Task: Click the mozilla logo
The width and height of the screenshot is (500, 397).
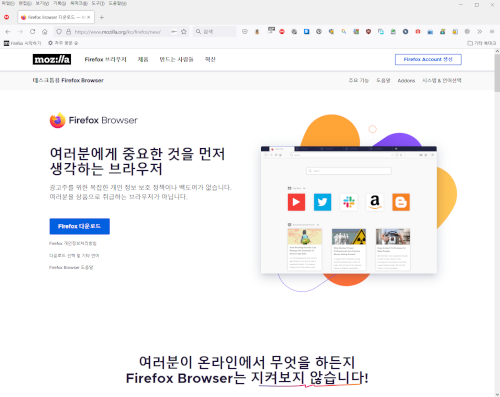Action: click(x=52, y=59)
